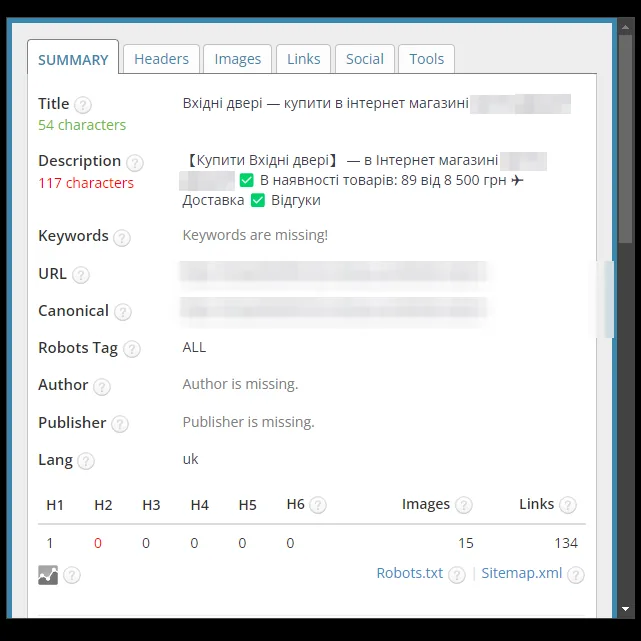Open the help icon beside the chart icon
The height and width of the screenshot is (641, 641).
point(72,575)
